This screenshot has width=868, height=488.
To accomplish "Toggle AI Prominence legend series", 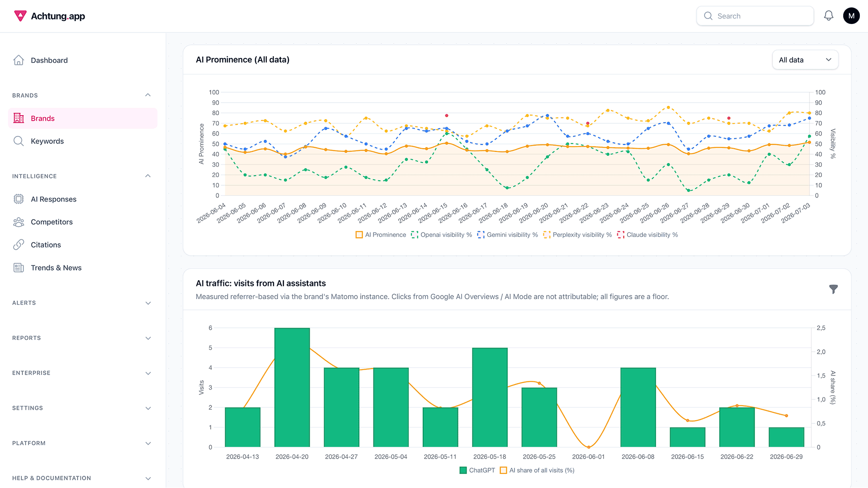I will 381,235.
